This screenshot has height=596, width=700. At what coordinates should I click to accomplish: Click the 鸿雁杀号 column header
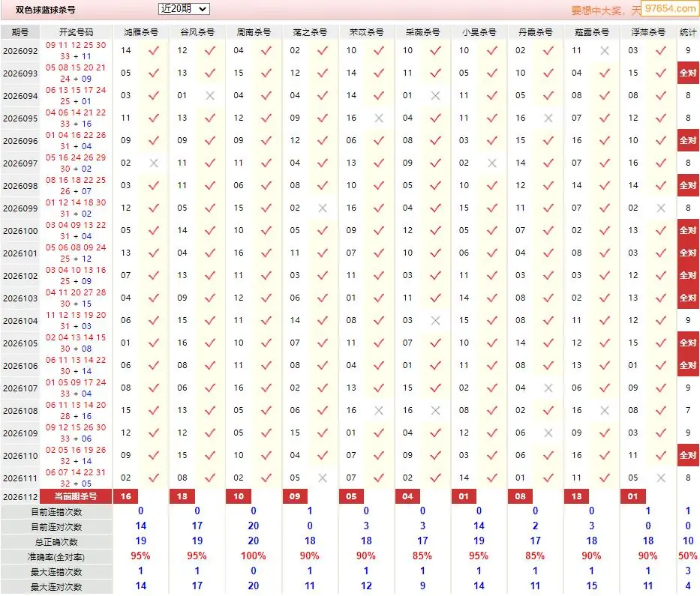141,32
